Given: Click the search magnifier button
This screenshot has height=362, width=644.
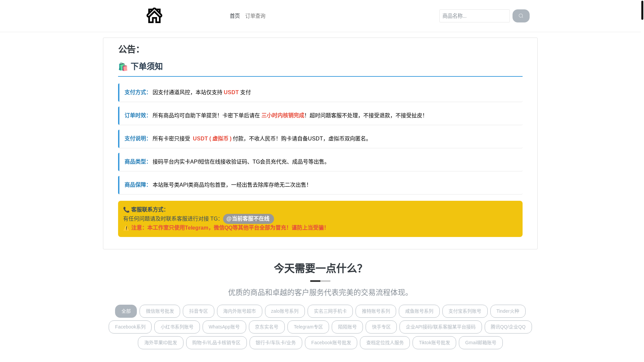Looking at the screenshot, I should pyautogui.click(x=521, y=16).
